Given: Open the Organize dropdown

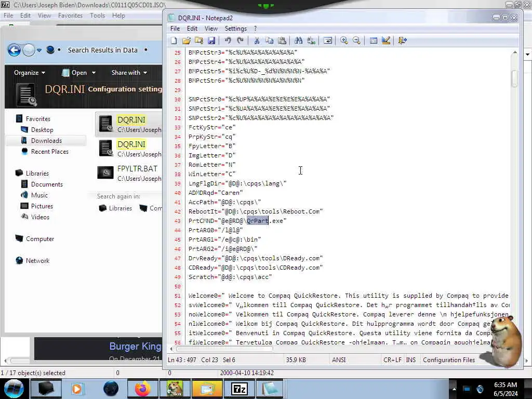Looking at the screenshot, I should [30, 73].
